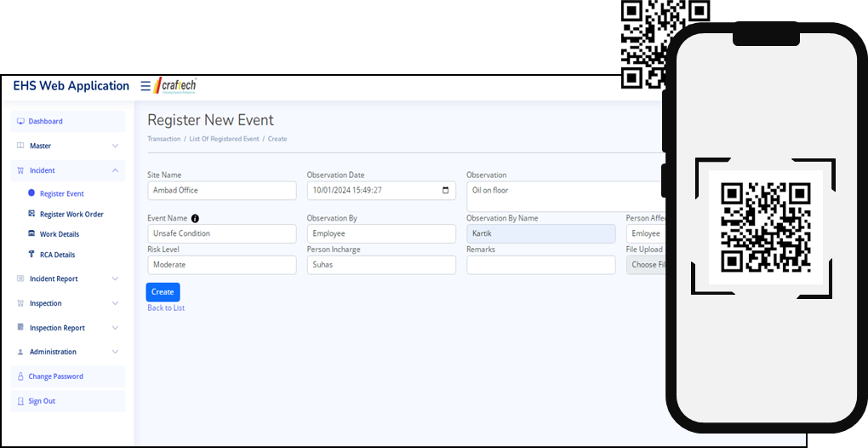The height and width of the screenshot is (448, 868).
Task: Collapse the Incident menu chevron
Action: point(115,170)
